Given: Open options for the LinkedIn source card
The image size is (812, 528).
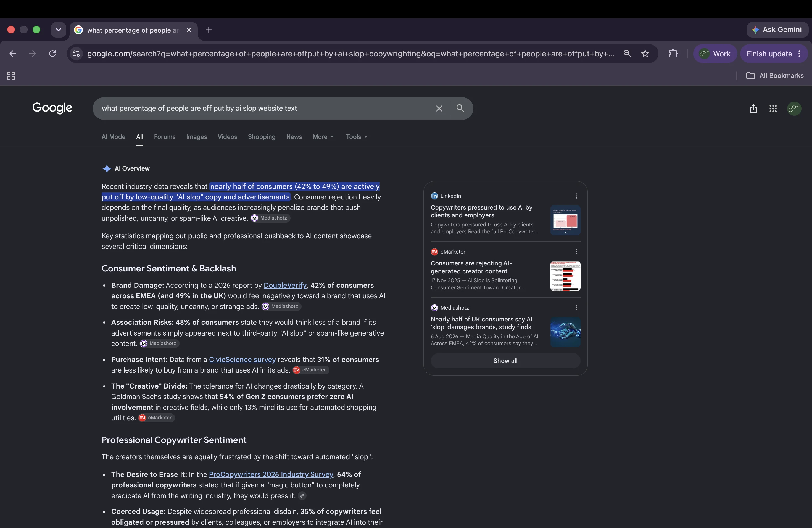Looking at the screenshot, I should pos(576,196).
